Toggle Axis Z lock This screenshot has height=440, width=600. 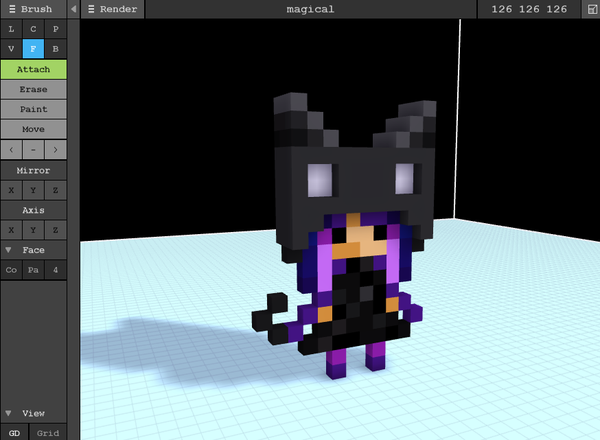[x=55, y=230]
